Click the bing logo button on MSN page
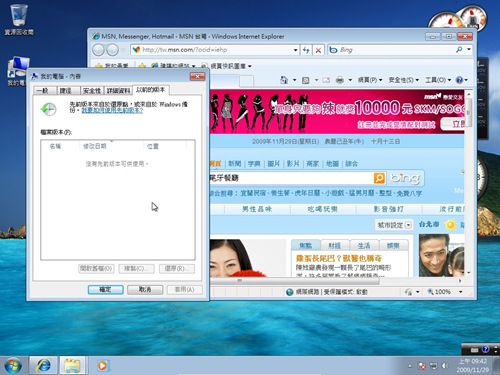 (x=405, y=178)
